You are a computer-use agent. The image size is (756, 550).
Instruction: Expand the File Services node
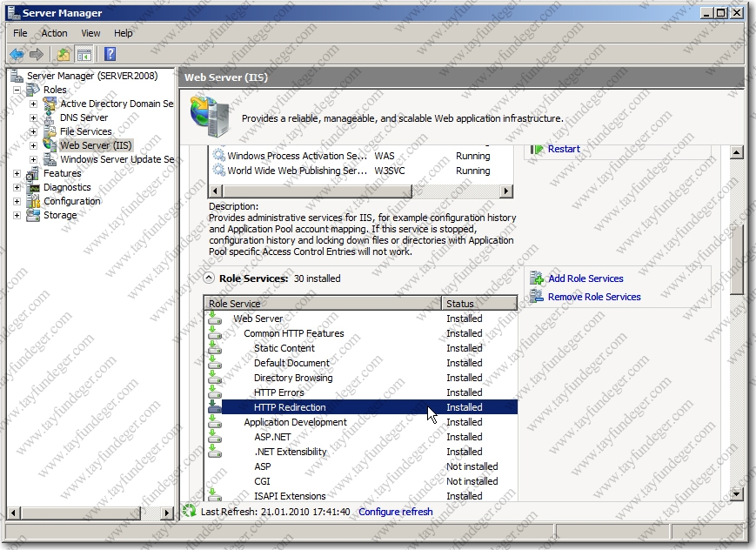coord(33,131)
